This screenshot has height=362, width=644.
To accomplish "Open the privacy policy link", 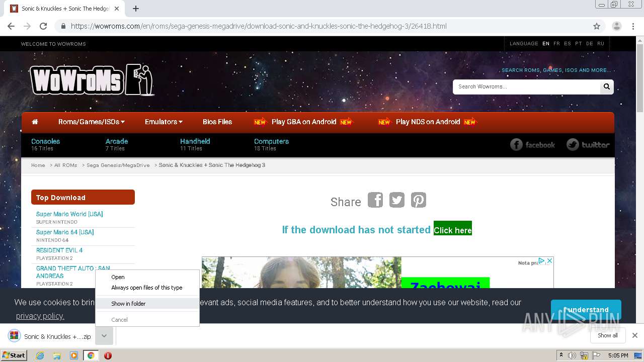I will point(40,316).
